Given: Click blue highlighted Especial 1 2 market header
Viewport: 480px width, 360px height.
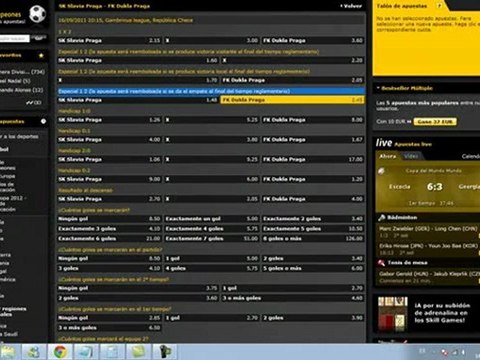Looking at the screenshot, I should 211,91.
